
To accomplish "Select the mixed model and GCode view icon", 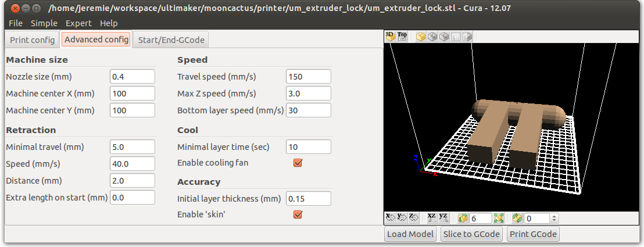I will pyautogui.click(x=467, y=37).
